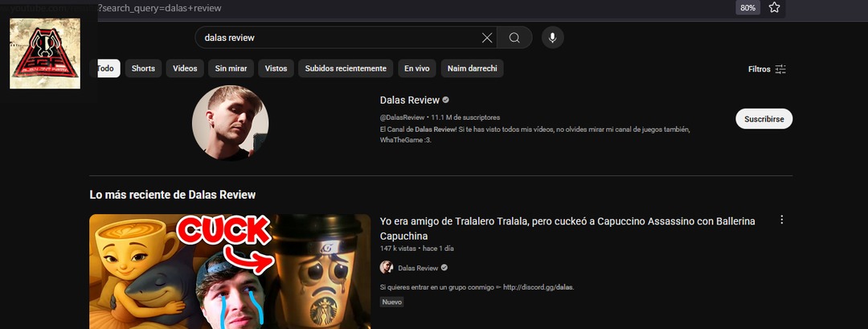Click the magnifying glass search button
Screen dimensions: 868x329
tap(514, 38)
